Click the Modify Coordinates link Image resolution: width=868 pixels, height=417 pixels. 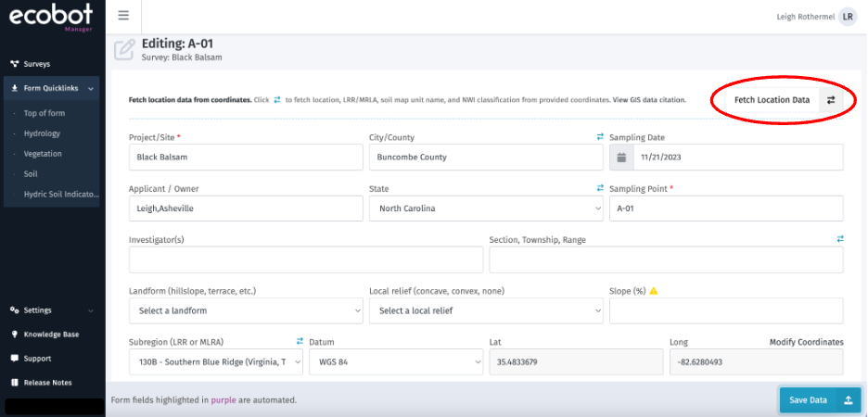[806, 342]
